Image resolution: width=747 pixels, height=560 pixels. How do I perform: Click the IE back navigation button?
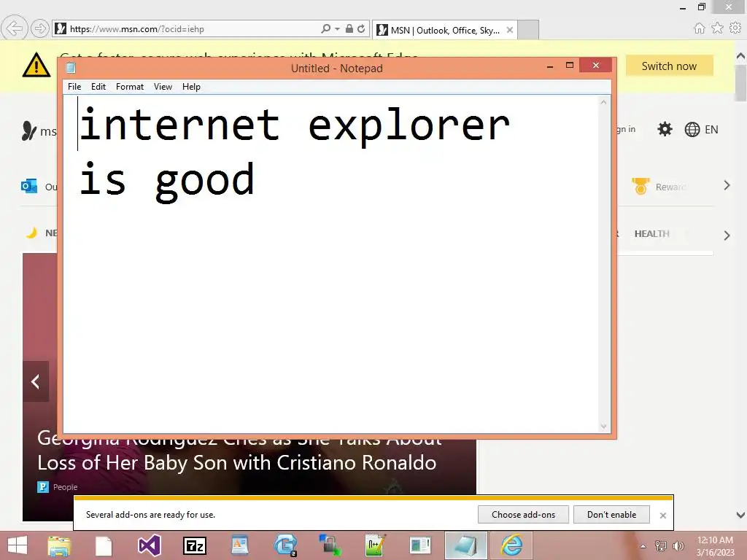pyautogui.click(x=15, y=29)
